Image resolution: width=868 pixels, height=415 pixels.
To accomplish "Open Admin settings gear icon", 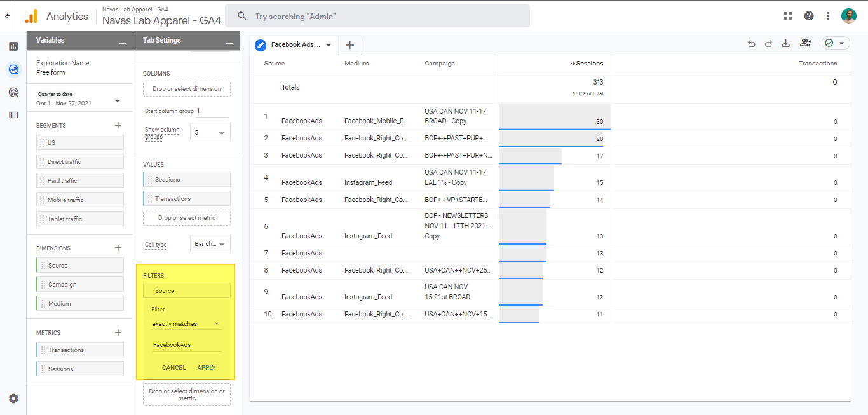I will pos(13,398).
